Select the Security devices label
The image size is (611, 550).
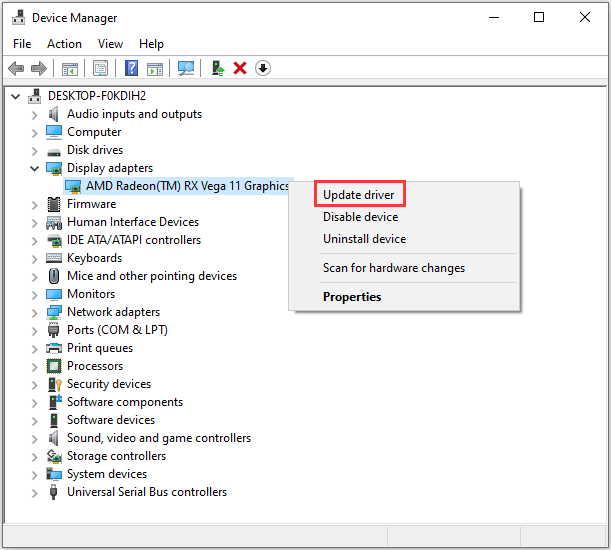[109, 384]
